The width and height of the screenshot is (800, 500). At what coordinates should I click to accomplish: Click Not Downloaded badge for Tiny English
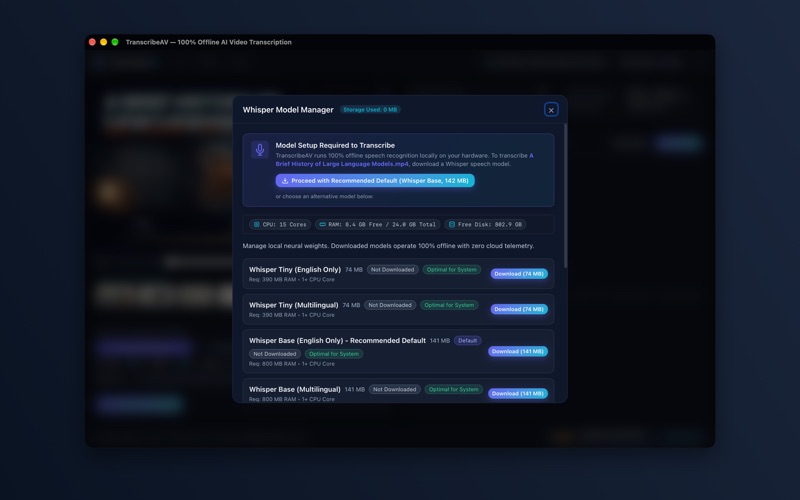click(392, 269)
